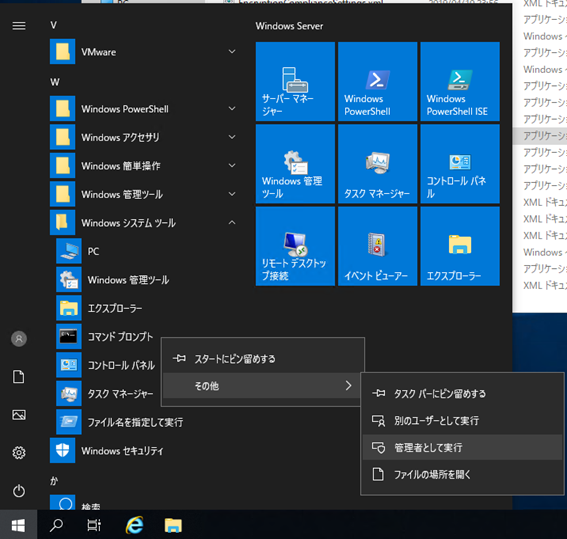Open エクスプローラー in the app list

click(145, 308)
